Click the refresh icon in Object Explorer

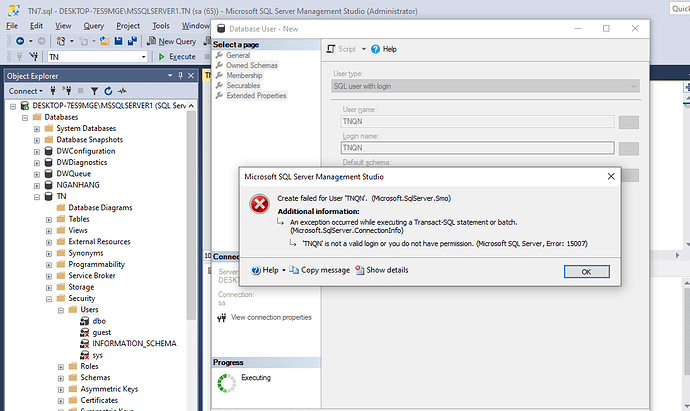point(108,91)
